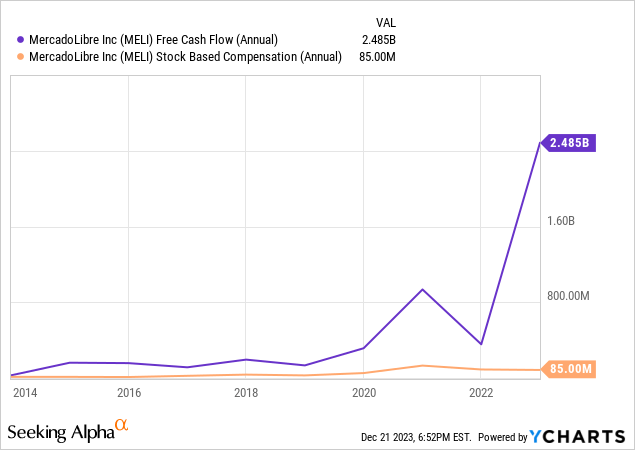Click the YCharts logo
635x450 pixels.
[577, 437]
